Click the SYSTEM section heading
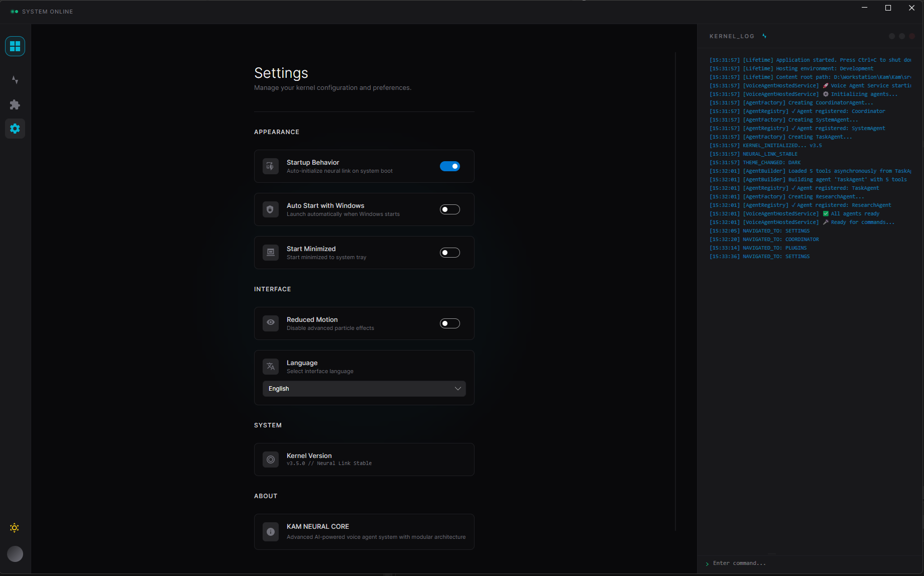Viewport: 924px width, 576px height. click(x=268, y=425)
